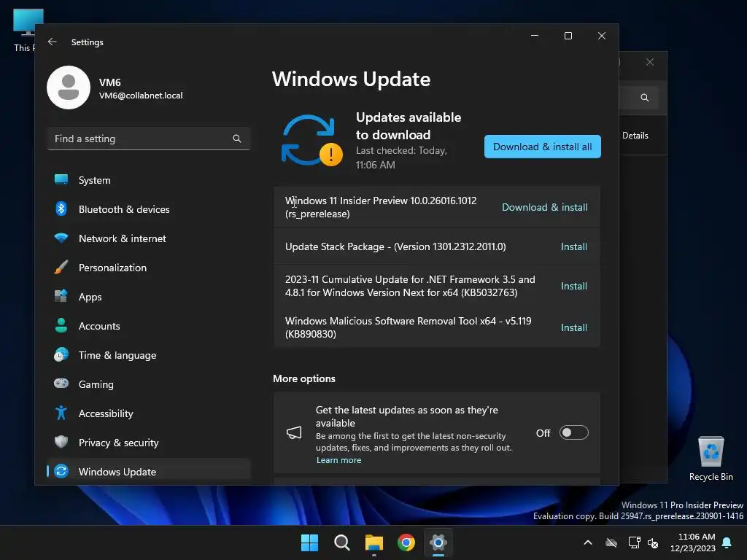This screenshot has width=747, height=560.
Task: Click the Time & language clock icon
Action: tap(61, 355)
